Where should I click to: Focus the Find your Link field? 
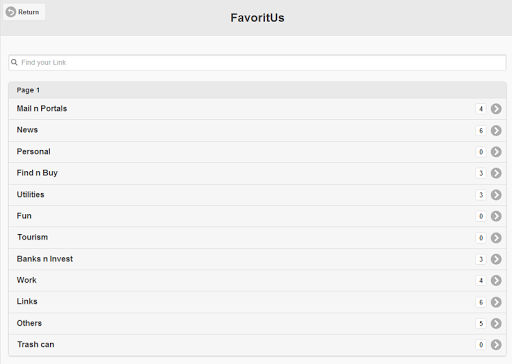pyautogui.click(x=257, y=63)
